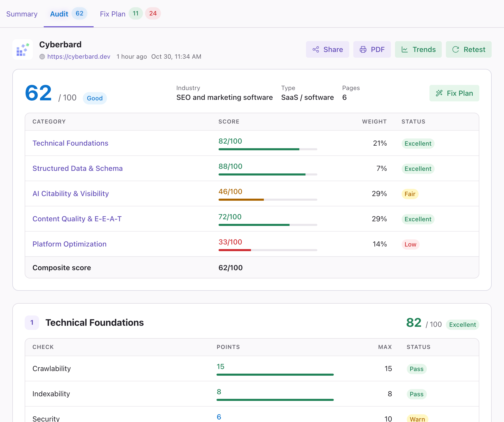Click the magic wand Fix Plan icon
504x422 pixels.
[439, 93]
